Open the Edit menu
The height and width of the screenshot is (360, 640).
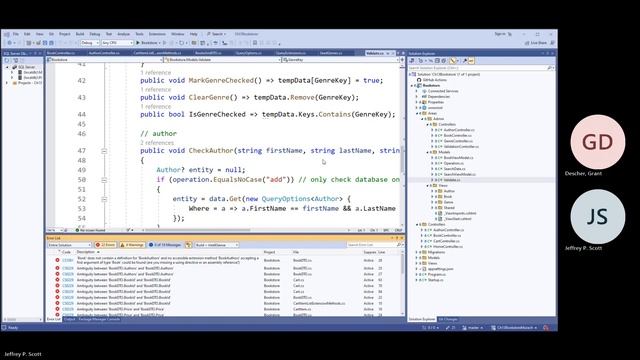coord(27,34)
